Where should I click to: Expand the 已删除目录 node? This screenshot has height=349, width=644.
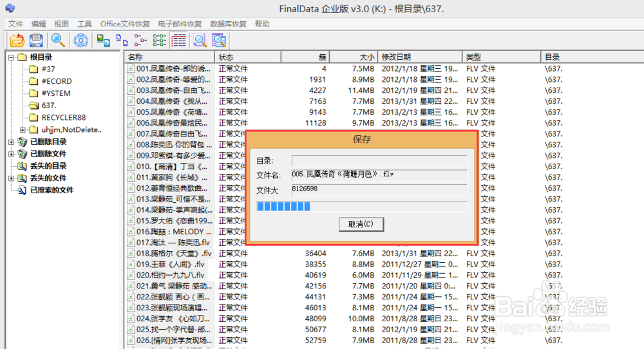point(12,142)
